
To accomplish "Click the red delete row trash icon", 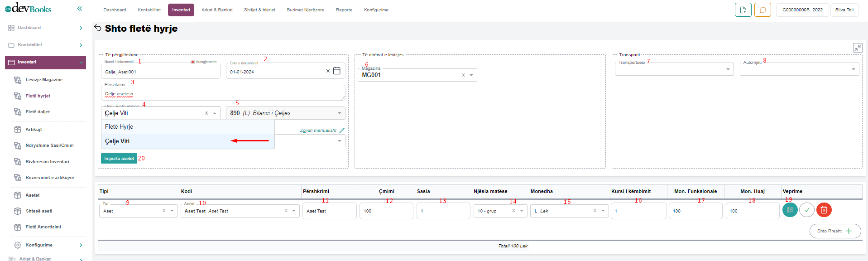I will (x=824, y=210).
